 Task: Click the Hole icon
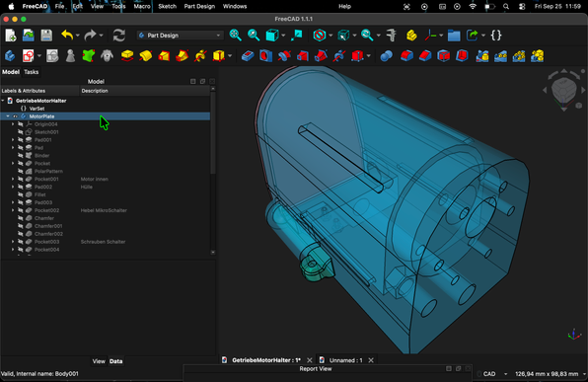click(x=265, y=56)
